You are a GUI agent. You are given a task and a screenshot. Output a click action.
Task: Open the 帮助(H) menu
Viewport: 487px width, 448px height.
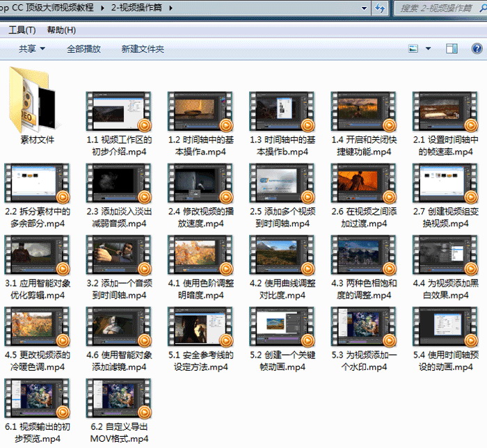61,30
